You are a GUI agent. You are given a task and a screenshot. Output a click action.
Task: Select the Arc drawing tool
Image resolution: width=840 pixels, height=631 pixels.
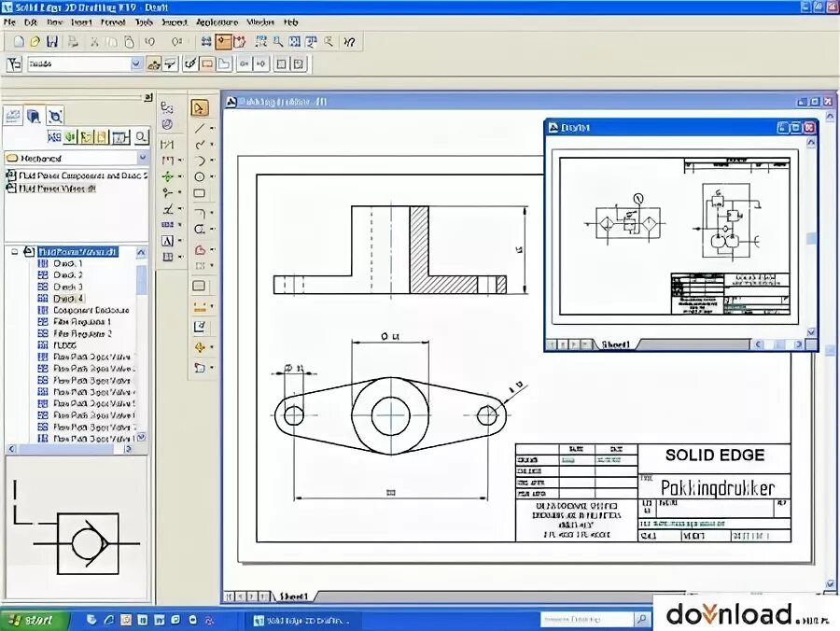(200, 161)
